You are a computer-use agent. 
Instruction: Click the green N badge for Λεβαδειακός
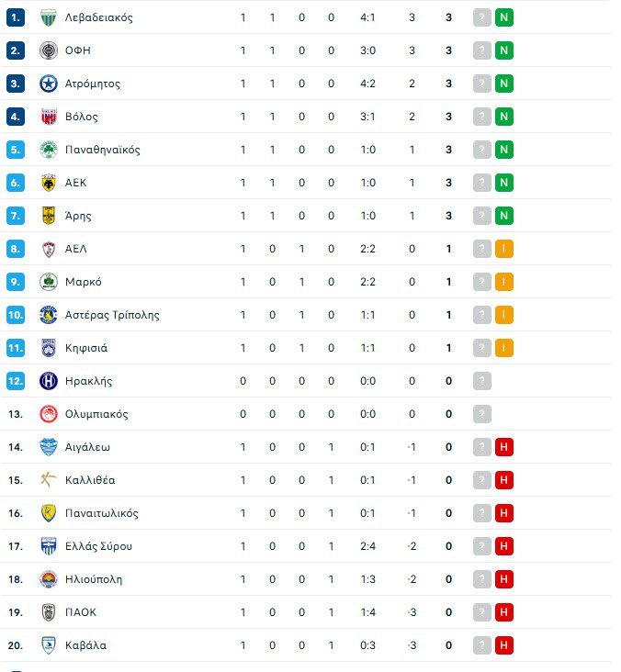[x=503, y=17]
